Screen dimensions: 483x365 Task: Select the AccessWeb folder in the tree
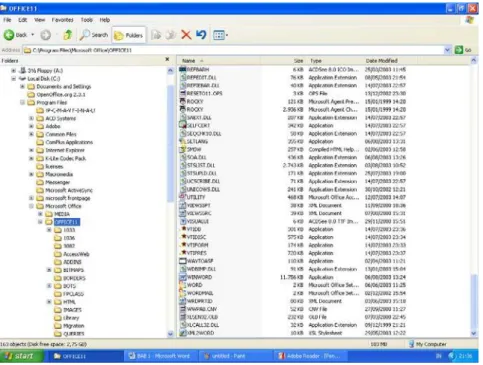72,254
